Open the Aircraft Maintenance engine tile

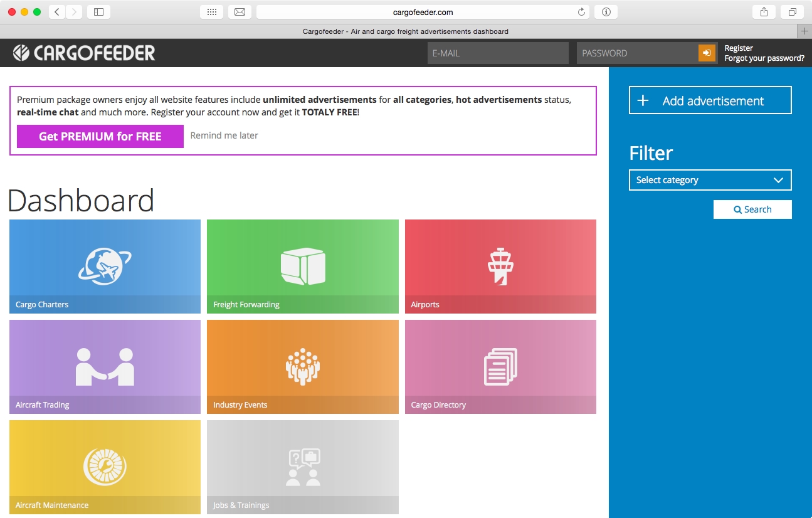pyautogui.click(x=105, y=467)
